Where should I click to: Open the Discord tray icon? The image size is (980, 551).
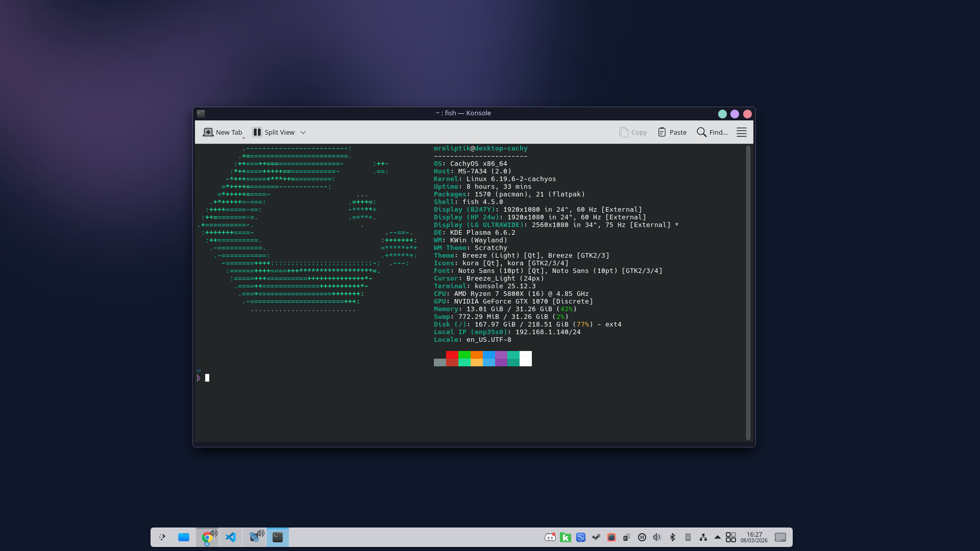coord(550,537)
